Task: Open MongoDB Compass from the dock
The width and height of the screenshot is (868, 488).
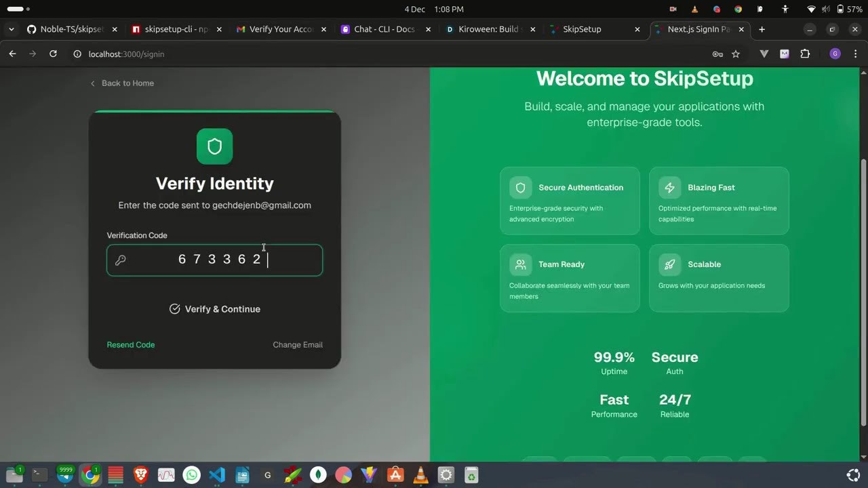Action: (x=318, y=475)
